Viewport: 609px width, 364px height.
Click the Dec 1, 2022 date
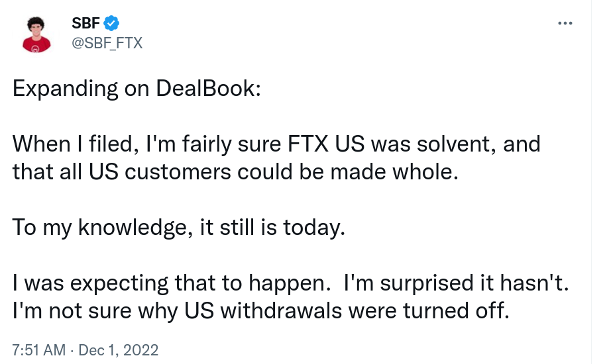pos(119,350)
